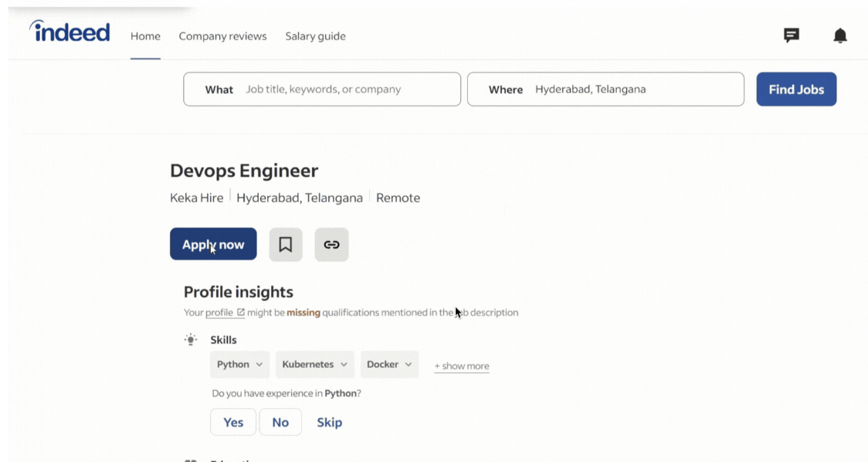Go to the Home tab
Image resolution: width=868 pixels, height=462 pixels.
coord(145,36)
